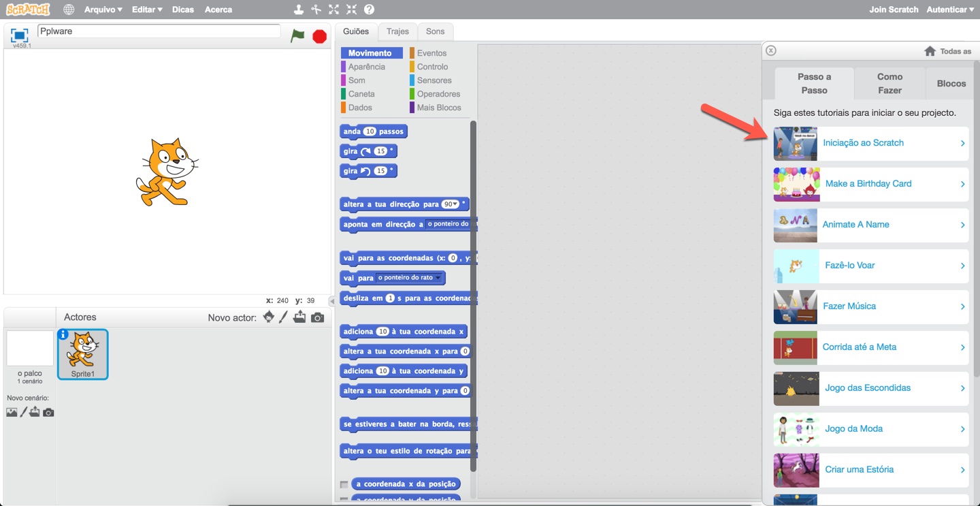Select the Guiões tab
The image size is (980, 506).
[356, 31]
